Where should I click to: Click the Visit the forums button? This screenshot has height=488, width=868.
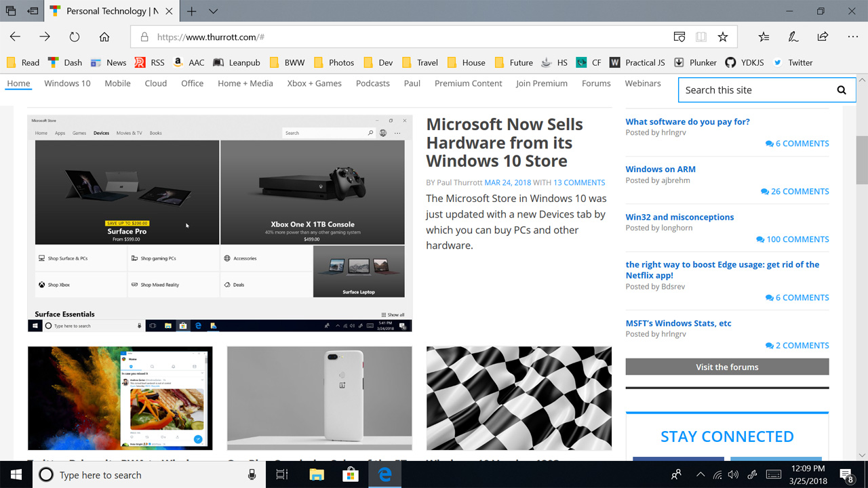tap(727, 367)
